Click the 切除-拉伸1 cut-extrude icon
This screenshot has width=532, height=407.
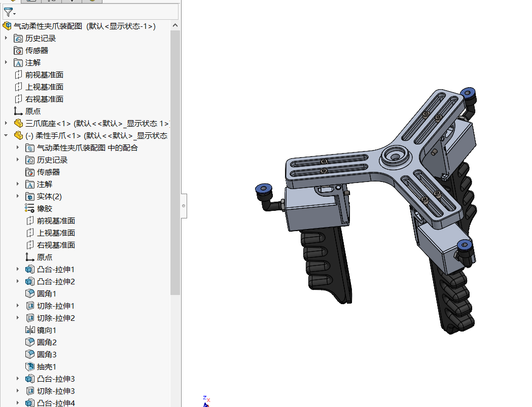click(x=30, y=306)
